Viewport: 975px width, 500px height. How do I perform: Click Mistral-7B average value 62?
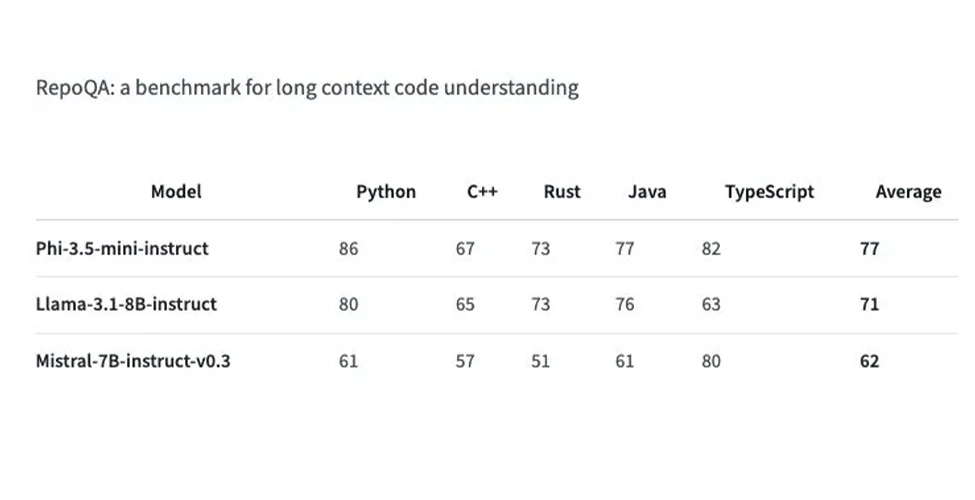(869, 361)
